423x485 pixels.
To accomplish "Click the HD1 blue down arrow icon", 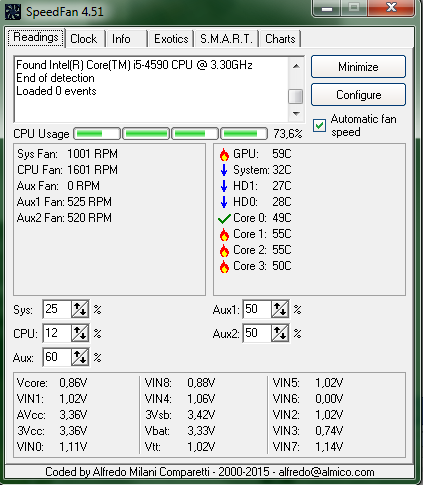I will tap(224, 186).
